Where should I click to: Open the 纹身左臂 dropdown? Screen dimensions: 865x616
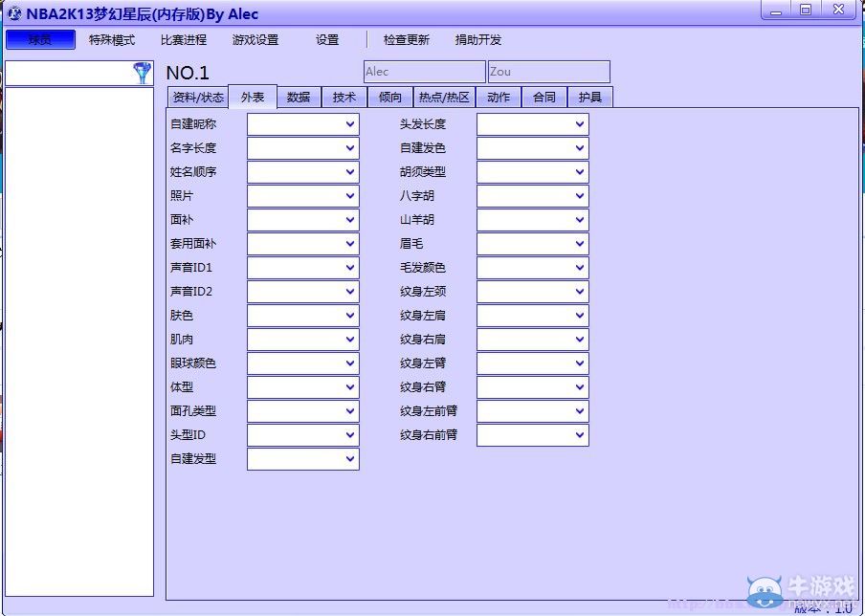point(532,363)
